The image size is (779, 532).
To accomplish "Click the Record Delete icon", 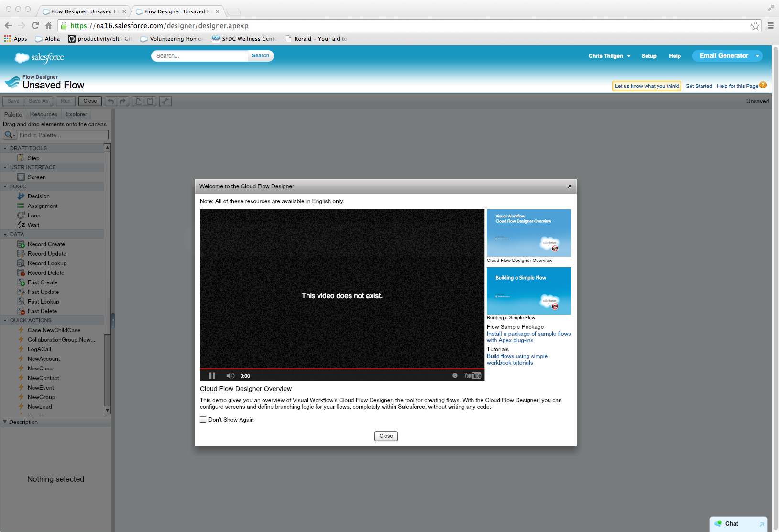I will point(21,272).
